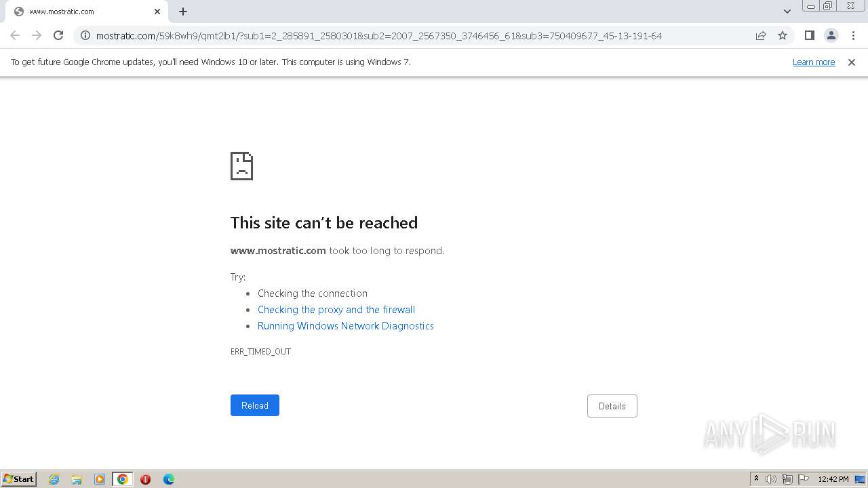Show error Details button
Image resolution: width=868 pixels, height=488 pixels.
pos(612,406)
